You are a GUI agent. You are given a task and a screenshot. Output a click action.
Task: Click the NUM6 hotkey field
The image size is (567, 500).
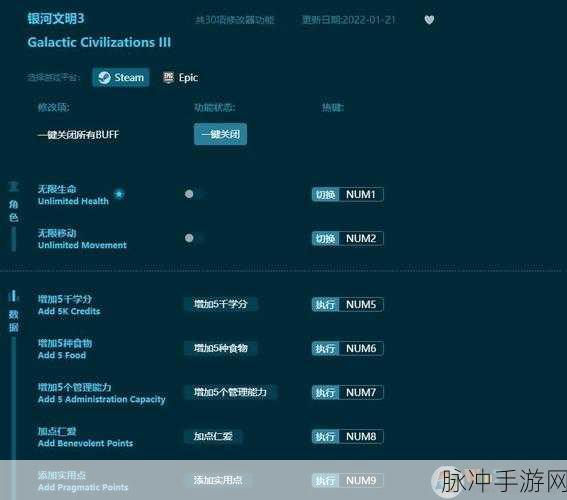point(361,349)
